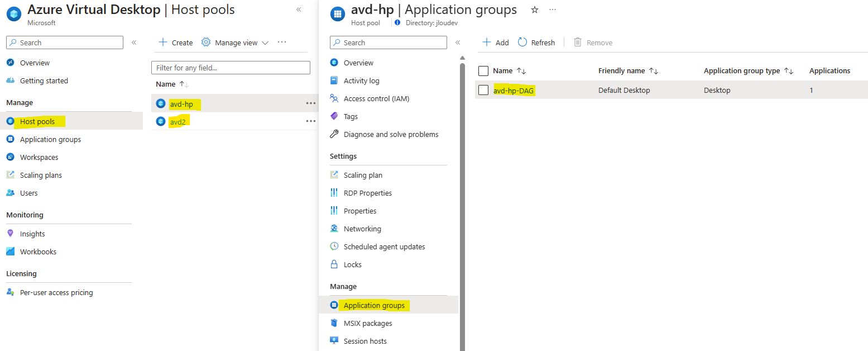Click the Insights lightbulb icon
Image resolution: width=868 pixels, height=351 pixels.
click(10, 234)
